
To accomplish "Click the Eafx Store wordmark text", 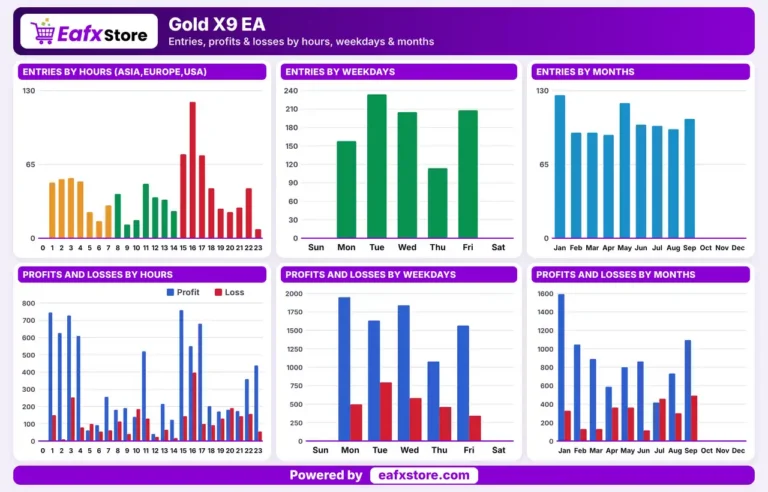I will (x=102, y=34).
